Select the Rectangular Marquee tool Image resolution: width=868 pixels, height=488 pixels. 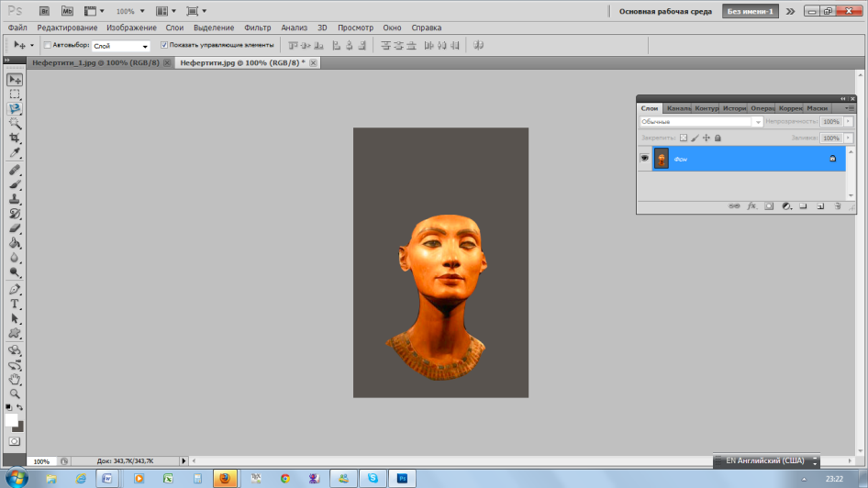(15, 94)
